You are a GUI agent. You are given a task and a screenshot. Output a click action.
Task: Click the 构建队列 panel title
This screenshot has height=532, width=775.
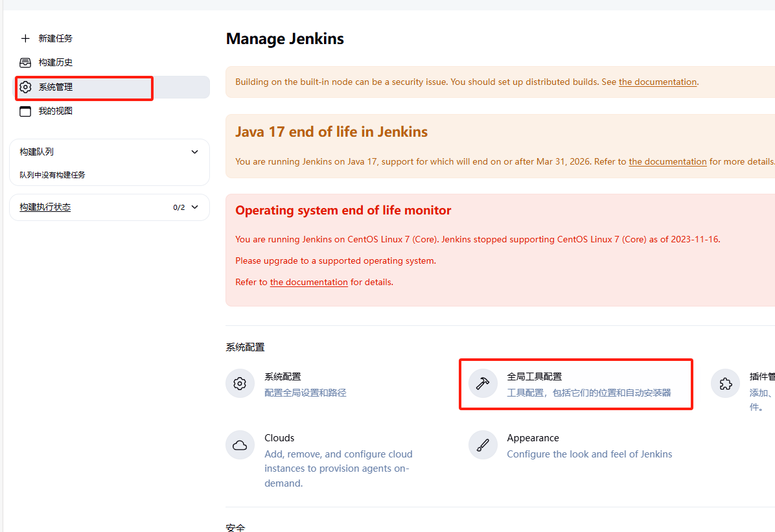[x=36, y=152]
